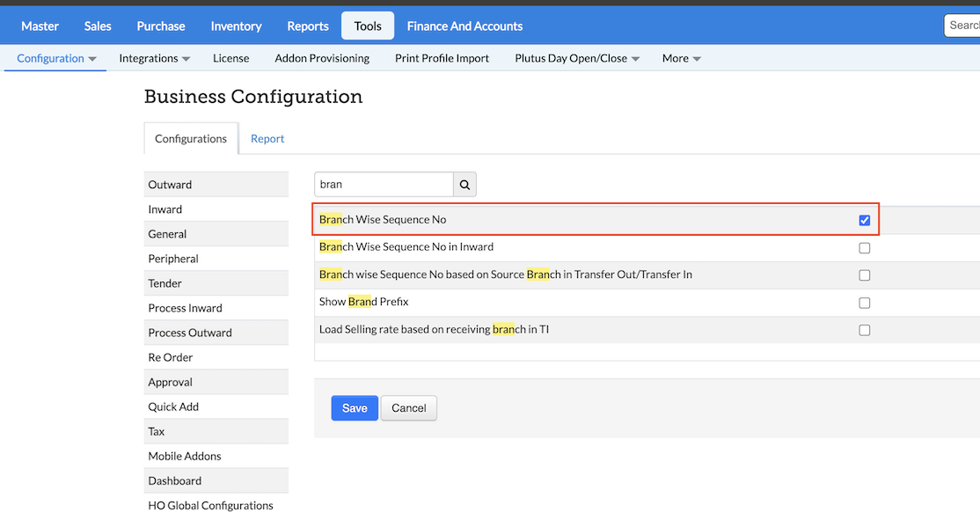This screenshot has width=980, height=520.
Task: Expand the Configuration dropdown menu
Action: pos(56,58)
